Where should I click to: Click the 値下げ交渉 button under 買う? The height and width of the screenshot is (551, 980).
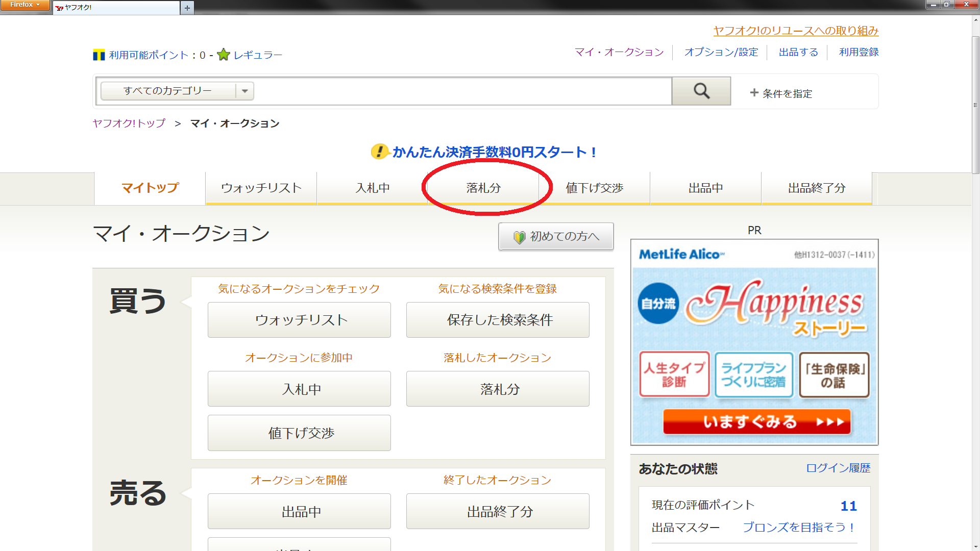coord(299,433)
